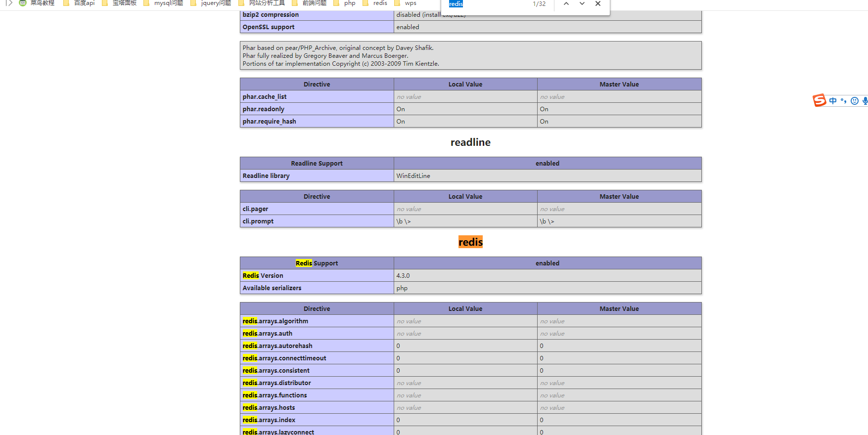
Task: Click phar.require_hash master value On
Action: click(x=544, y=122)
